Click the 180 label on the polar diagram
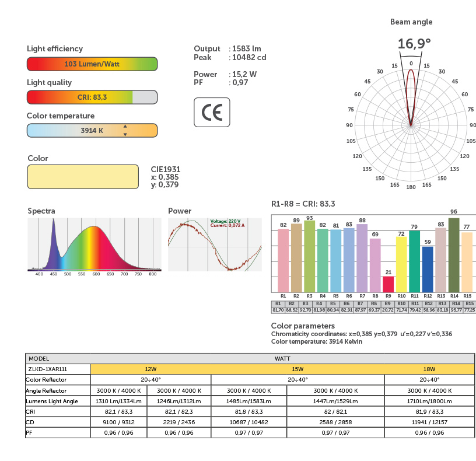This screenshot has width=476, height=461. click(x=411, y=187)
